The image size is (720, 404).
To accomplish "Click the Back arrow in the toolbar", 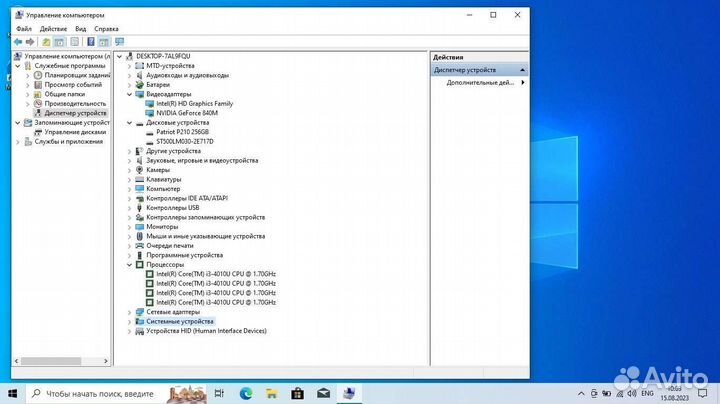I will (18, 42).
